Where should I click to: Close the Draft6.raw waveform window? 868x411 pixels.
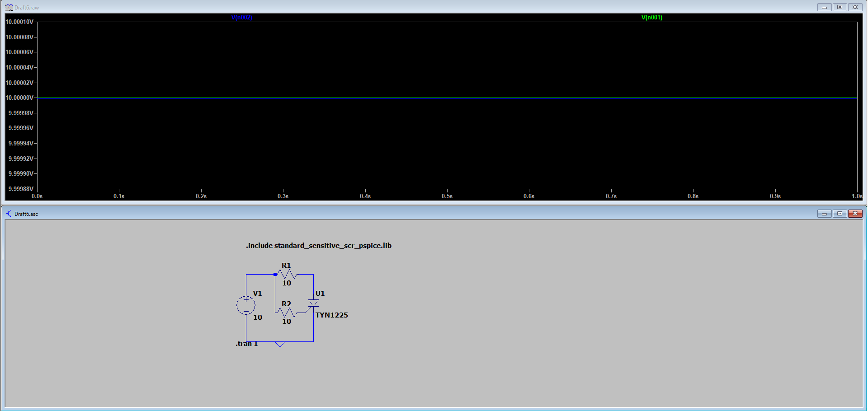855,7
